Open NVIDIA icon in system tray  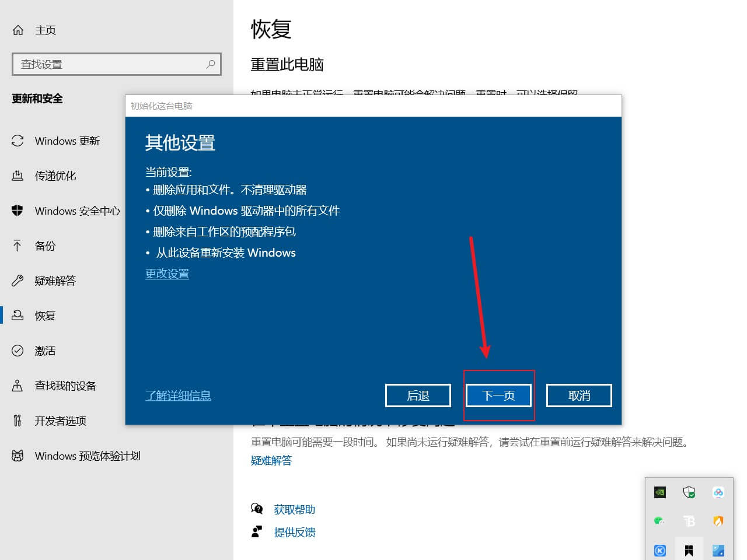pos(660,492)
